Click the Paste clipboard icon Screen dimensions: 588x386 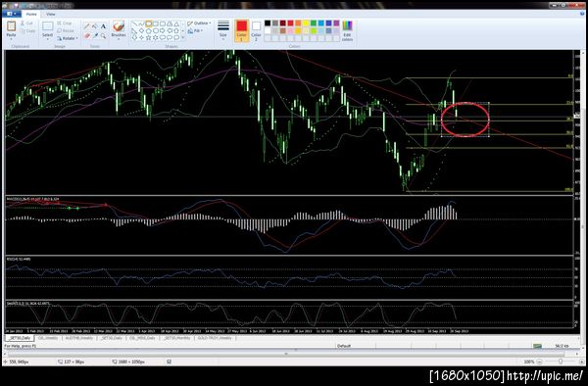click(11, 25)
